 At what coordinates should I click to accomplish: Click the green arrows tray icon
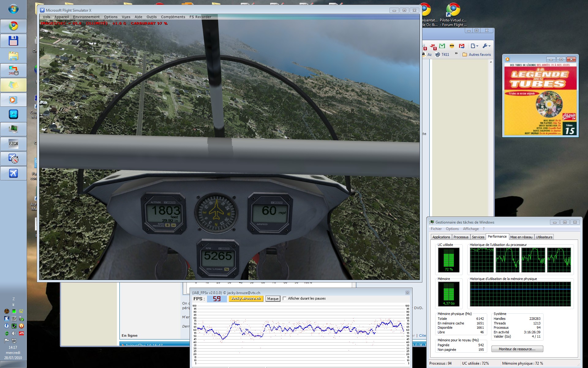point(6,333)
